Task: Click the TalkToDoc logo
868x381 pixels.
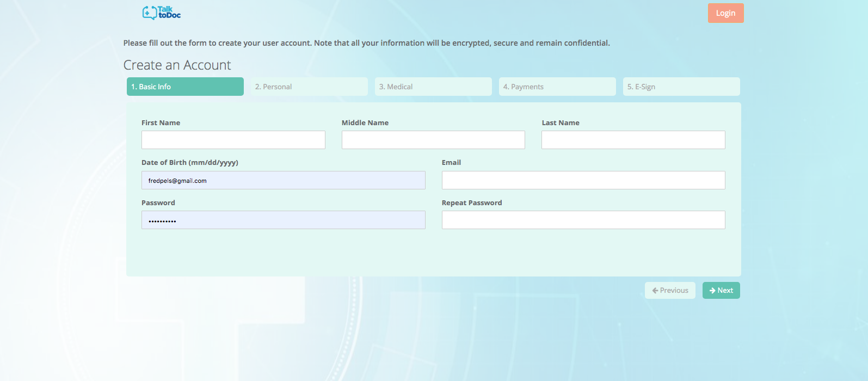Action: (x=161, y=13)
